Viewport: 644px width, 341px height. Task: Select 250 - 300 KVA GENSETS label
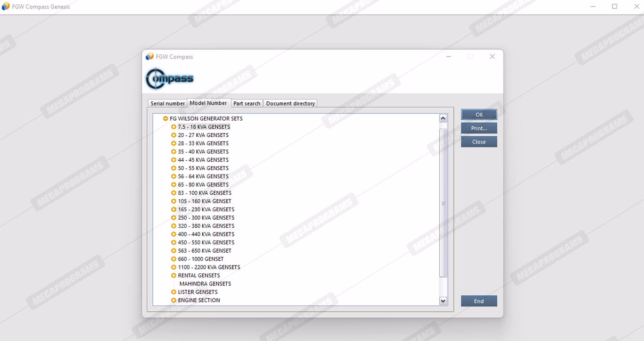click(x=206, y=218)
